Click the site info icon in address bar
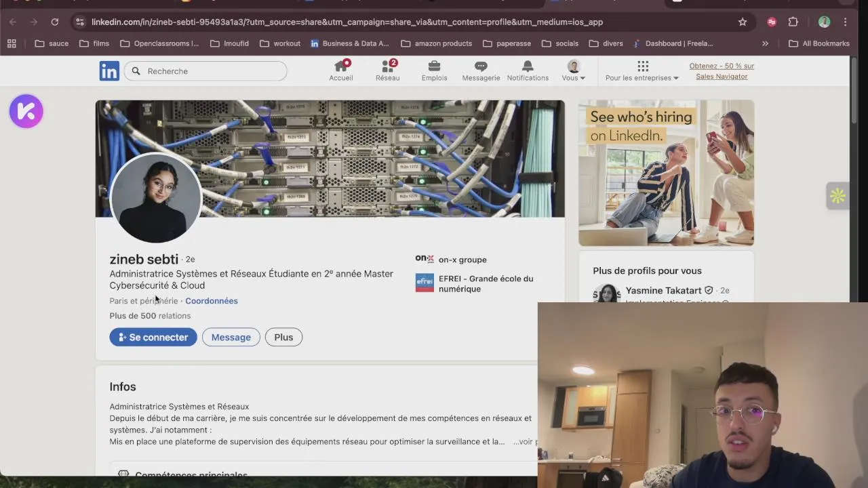This screenshot has height=488, width=868. click(79, 22)
